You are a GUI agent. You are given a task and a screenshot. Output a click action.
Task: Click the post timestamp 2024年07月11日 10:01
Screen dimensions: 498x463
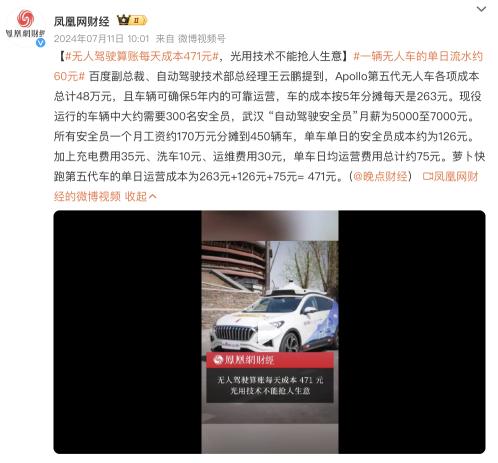[x=101, y=39]
